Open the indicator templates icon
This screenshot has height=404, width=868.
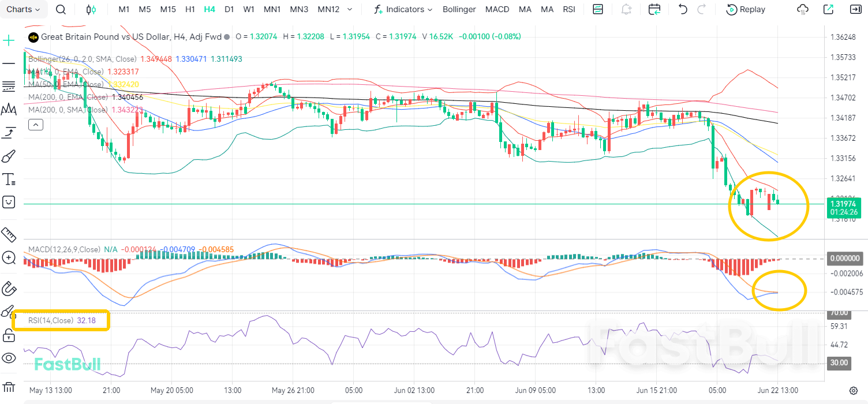click(x=598, y=9)
